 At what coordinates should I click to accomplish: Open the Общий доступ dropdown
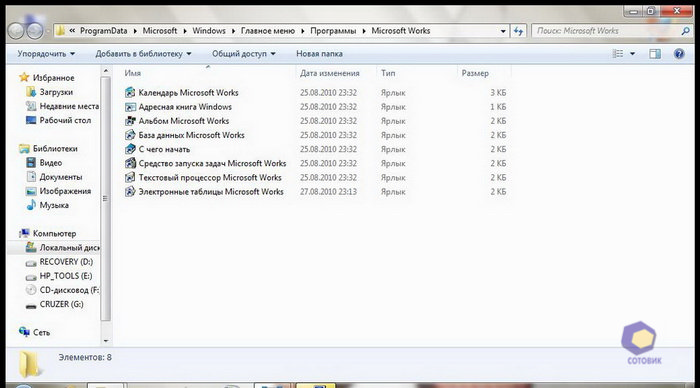coord(244,54)
